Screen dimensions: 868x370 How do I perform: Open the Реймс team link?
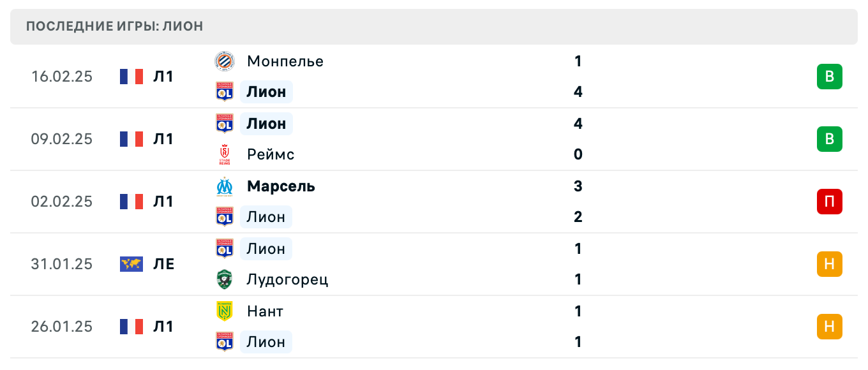[x=271, y=154]
